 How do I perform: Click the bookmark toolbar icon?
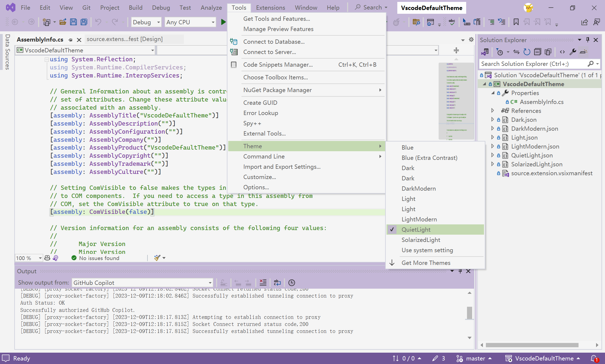(516, 22)
